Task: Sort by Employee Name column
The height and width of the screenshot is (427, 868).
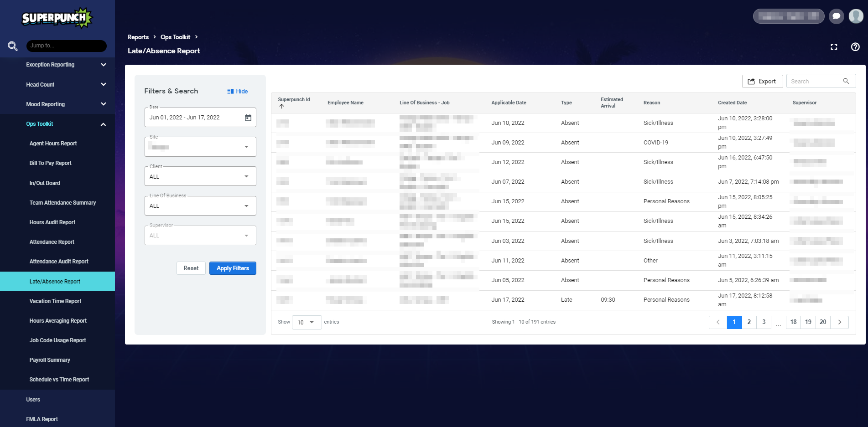Action: pos(345,103)
